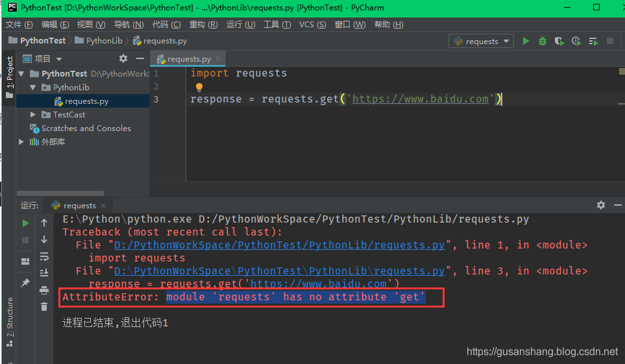The height and width of the screenshot is (364, 625).
Task: Select the TestCast folder row
Action: coord(83,114)
